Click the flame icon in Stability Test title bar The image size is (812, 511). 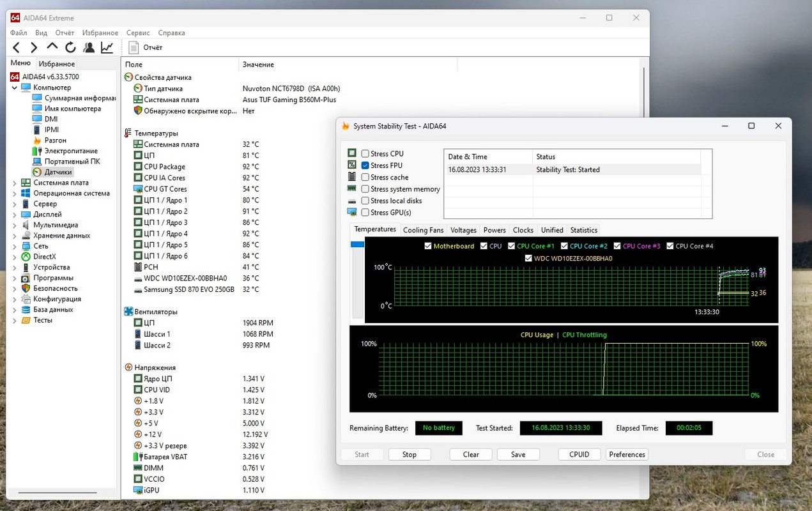(x=346, y=126)
